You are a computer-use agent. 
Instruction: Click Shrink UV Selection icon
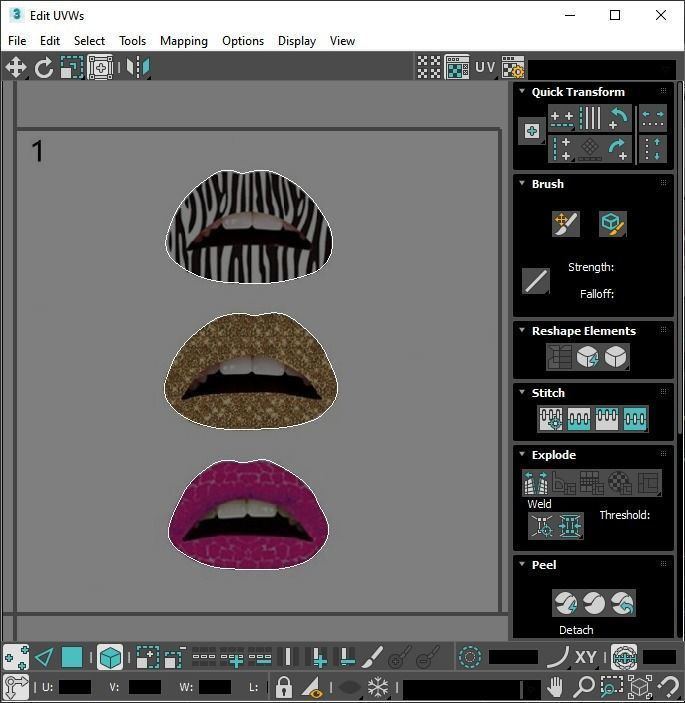[x=175, y=658]
